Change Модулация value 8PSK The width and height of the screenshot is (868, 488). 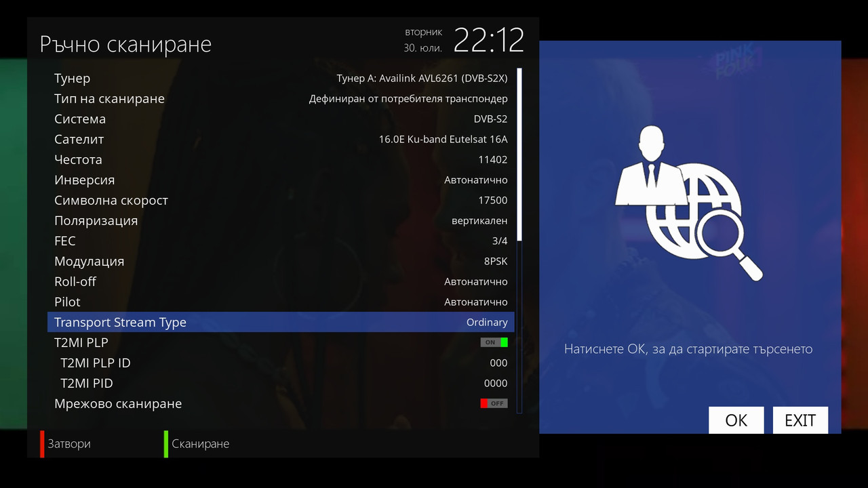pos(494,262)
